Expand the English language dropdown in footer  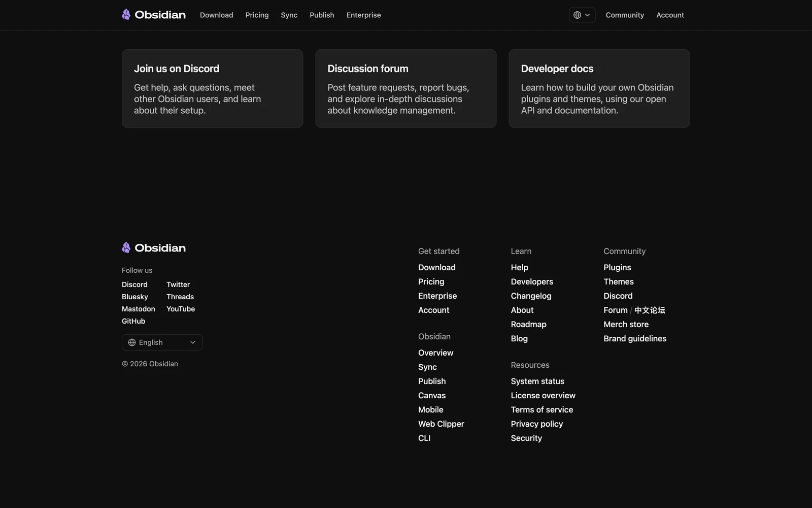pos(162,342)
